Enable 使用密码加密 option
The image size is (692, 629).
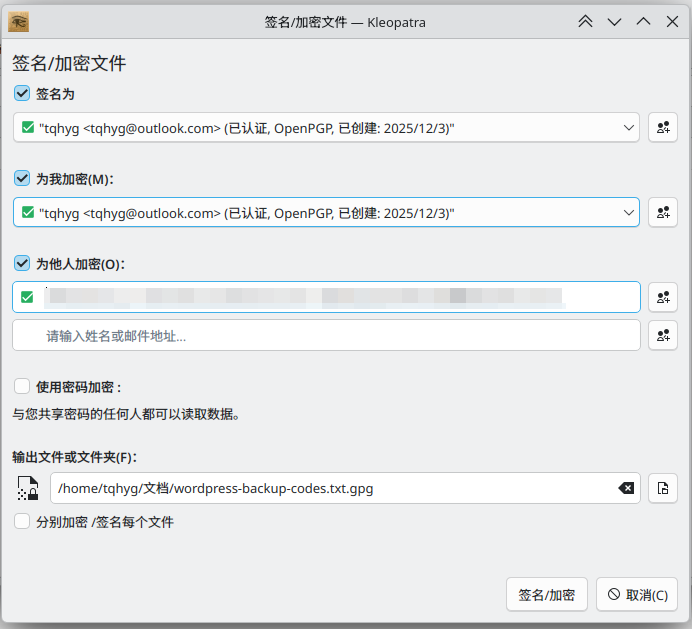[22, 387]
